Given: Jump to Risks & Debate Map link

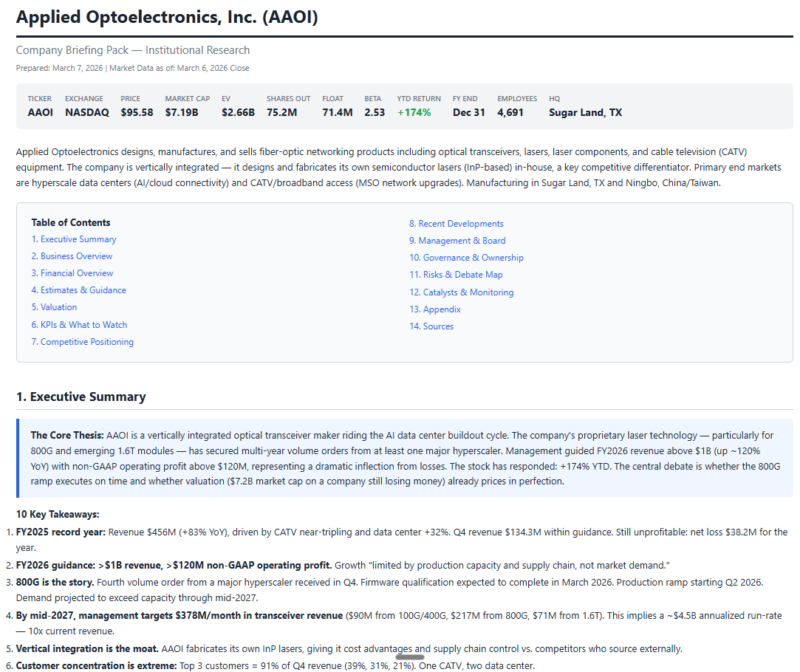Looking at the screenshot, I should pos(456,275).
